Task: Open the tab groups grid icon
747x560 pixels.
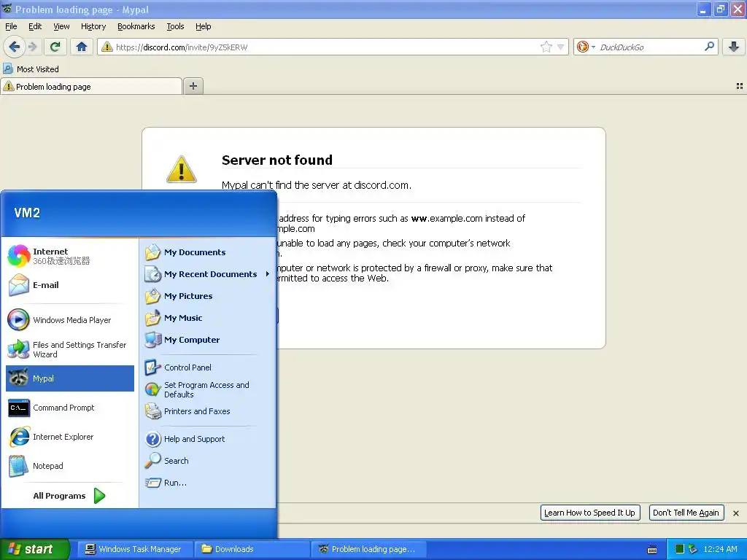Action: pyautogui.click(x=740, y=86)
